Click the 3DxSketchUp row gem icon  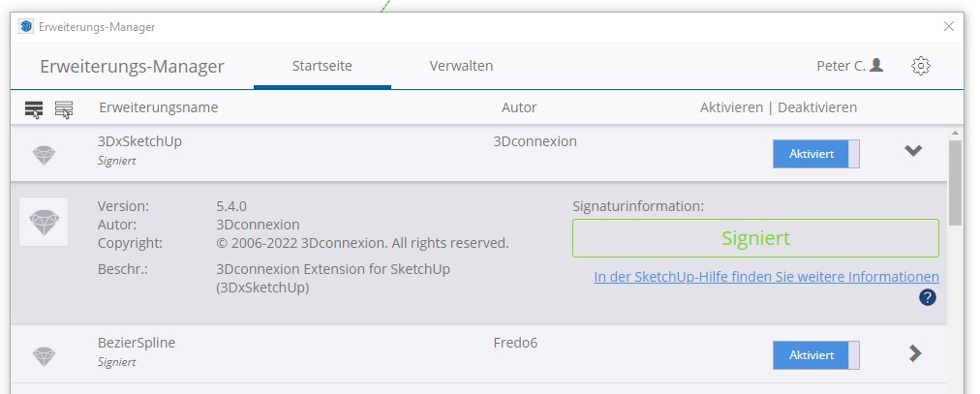click(44, 154)
